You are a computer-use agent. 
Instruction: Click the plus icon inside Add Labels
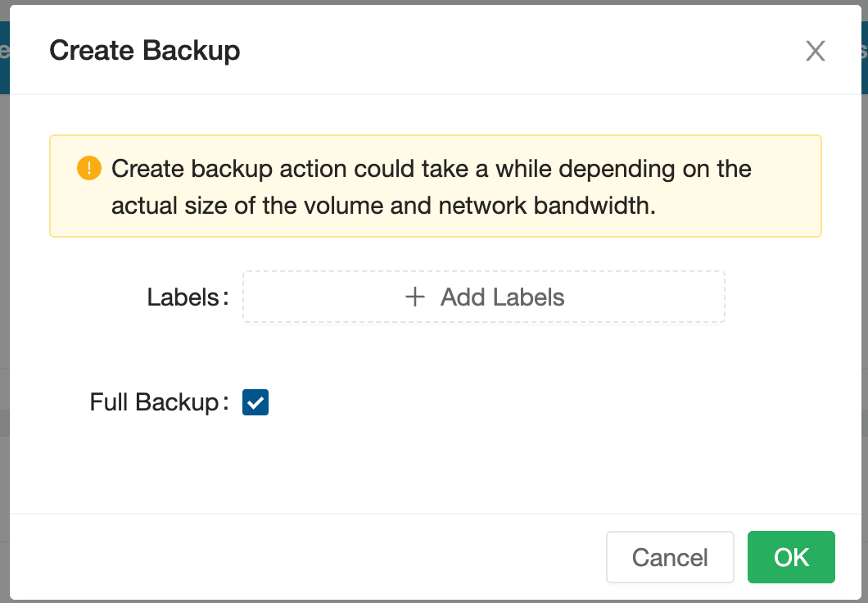coord(414,297)
